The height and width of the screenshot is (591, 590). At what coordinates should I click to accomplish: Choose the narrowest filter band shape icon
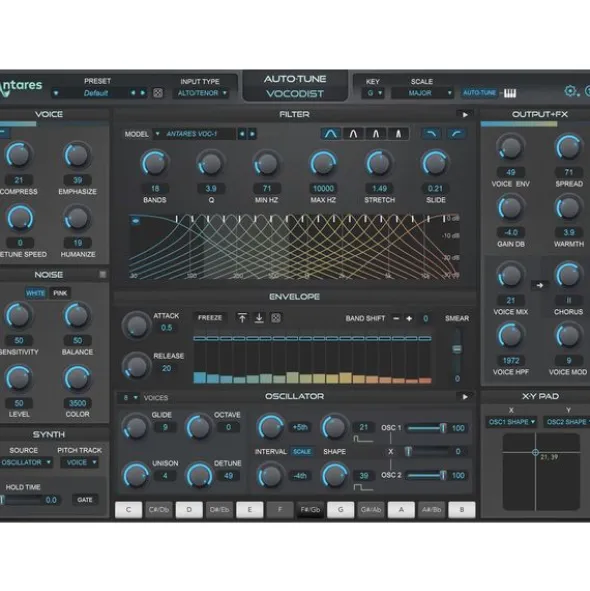tap(398, 134)
